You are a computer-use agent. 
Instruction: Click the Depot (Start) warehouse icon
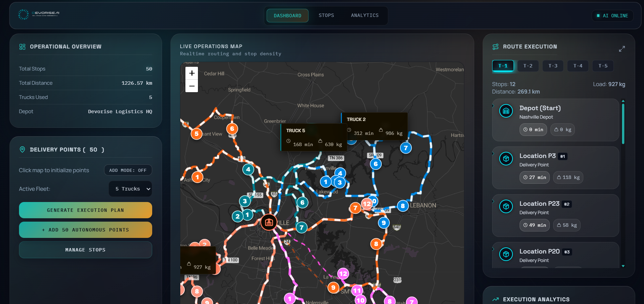click(x=506, y=111)
